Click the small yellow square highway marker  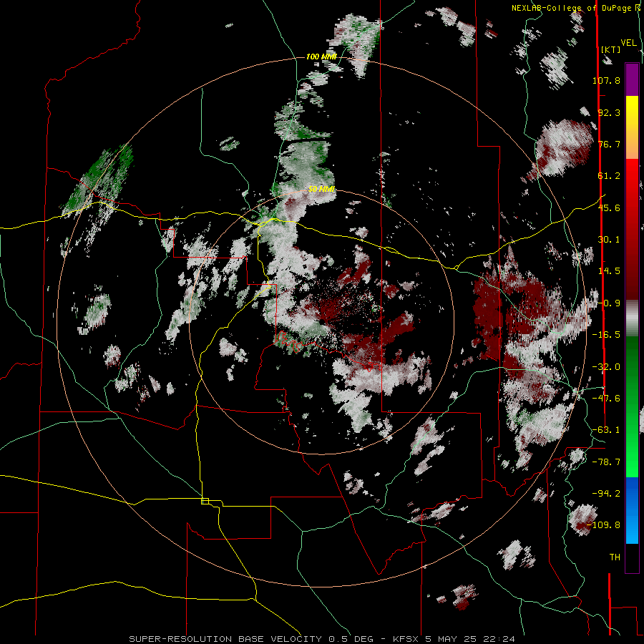(205, 501)
